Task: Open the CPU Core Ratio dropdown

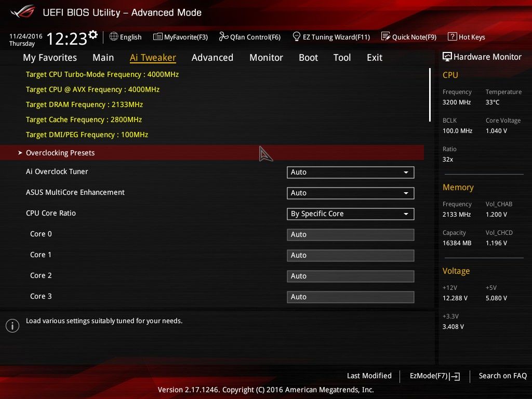Action: click(x=350, y=214)
